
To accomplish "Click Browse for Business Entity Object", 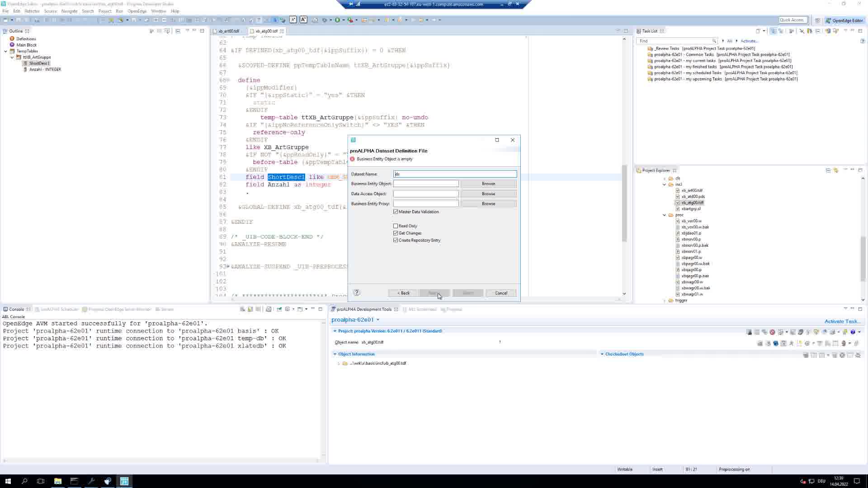I will 488,184.
